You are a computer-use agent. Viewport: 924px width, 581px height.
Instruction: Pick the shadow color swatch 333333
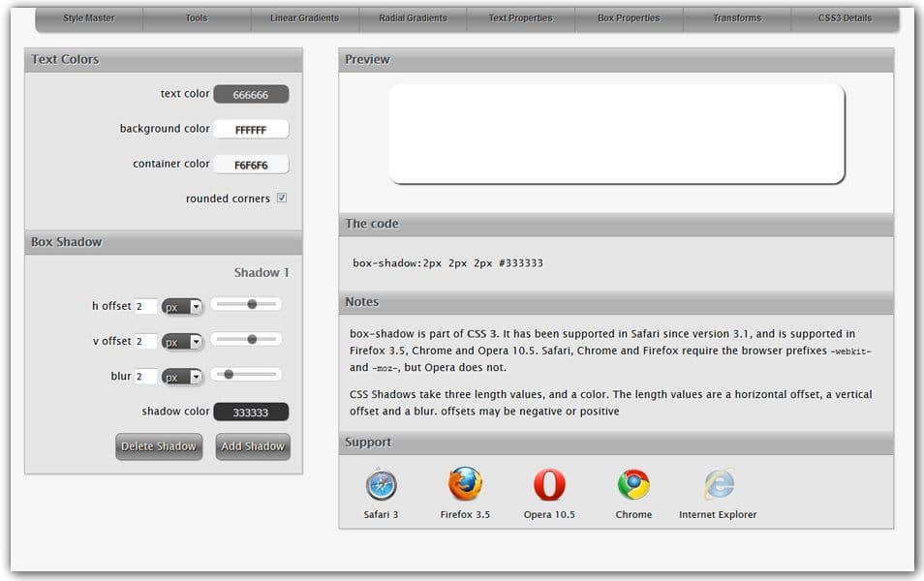(x=251, y=413)
